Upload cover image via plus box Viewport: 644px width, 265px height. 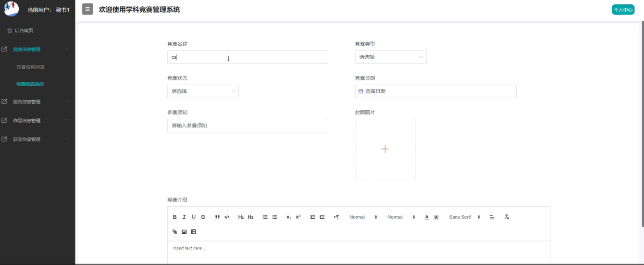[x=385, y=150]
